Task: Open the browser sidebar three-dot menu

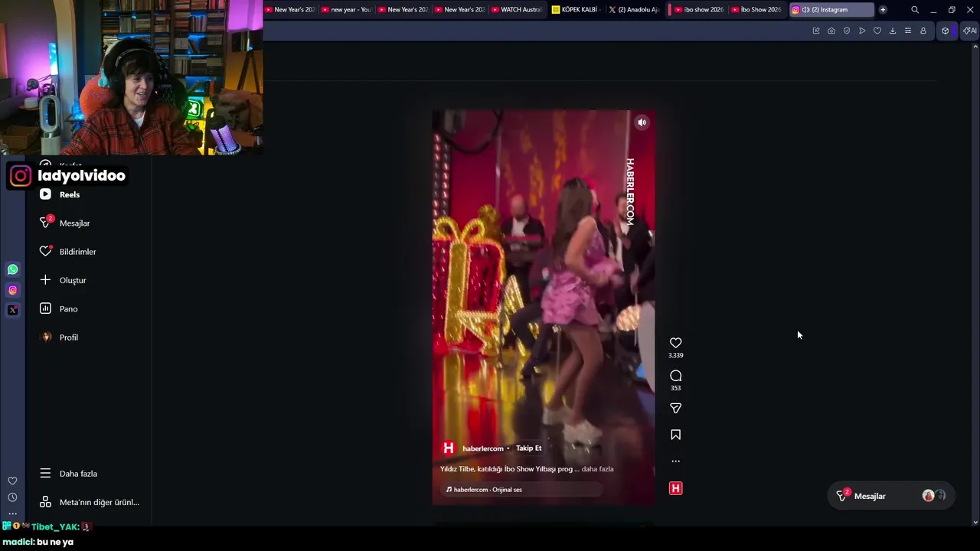Action: [12, 514]
